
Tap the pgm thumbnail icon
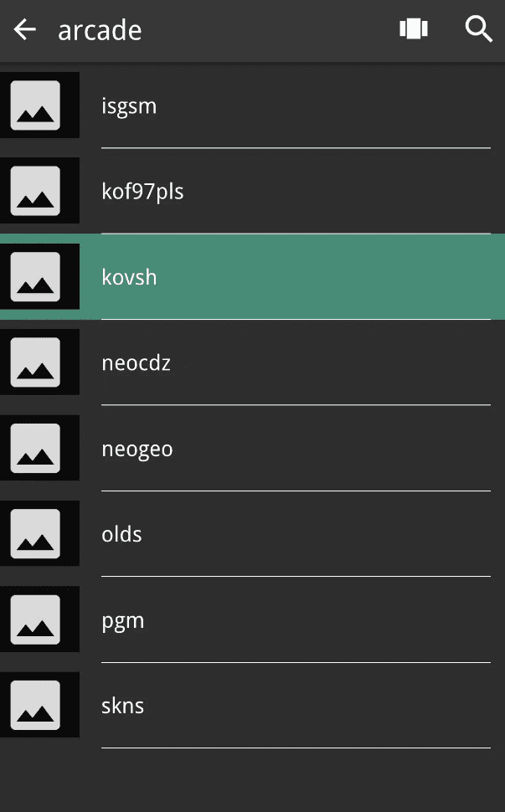click(35, 619)
